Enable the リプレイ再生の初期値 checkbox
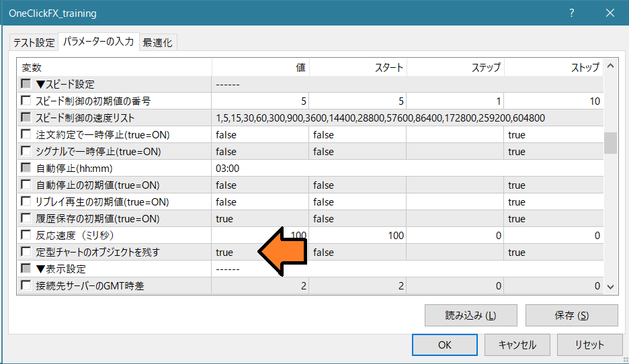 point(26,202)
